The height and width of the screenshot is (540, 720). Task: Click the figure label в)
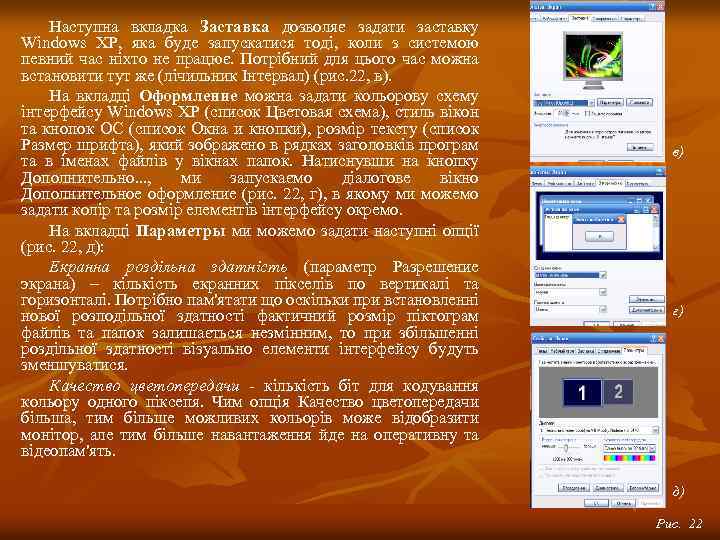[x=679, y=152]
